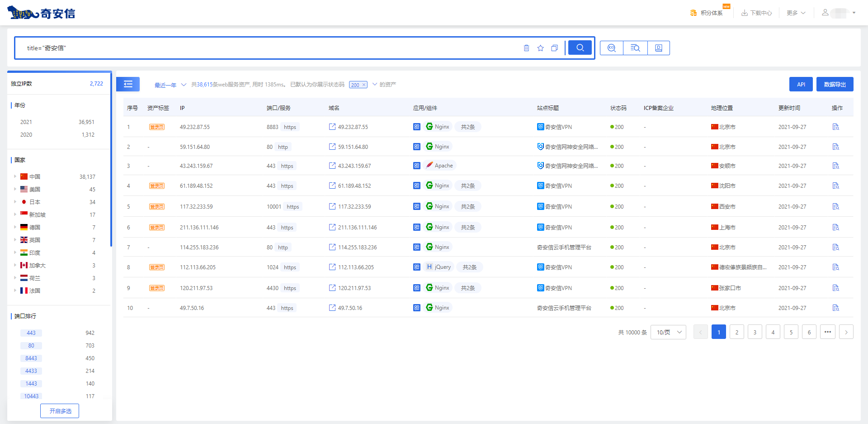
Task: Expand the 日本 country entry
Action: coord(15,202)
